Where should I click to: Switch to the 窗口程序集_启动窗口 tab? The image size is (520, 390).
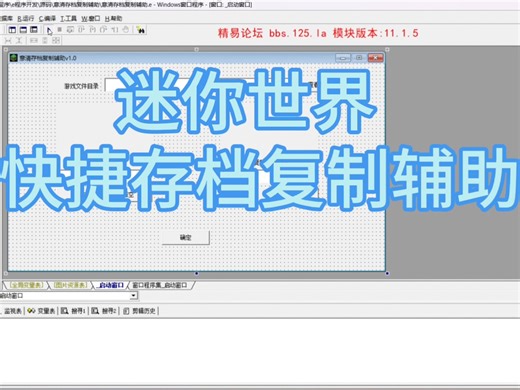159,285
